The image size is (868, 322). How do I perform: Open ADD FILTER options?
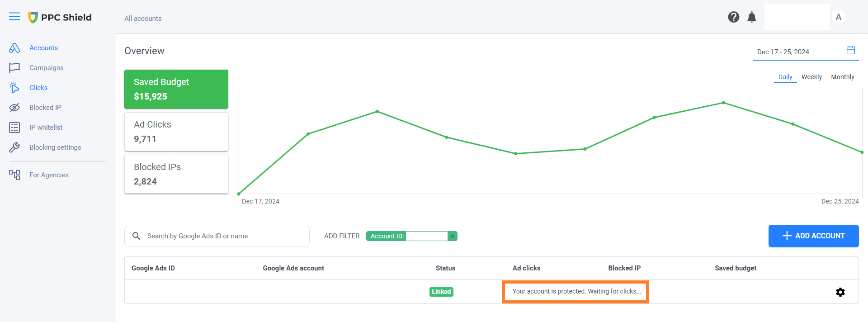click(x=342, y=236)
